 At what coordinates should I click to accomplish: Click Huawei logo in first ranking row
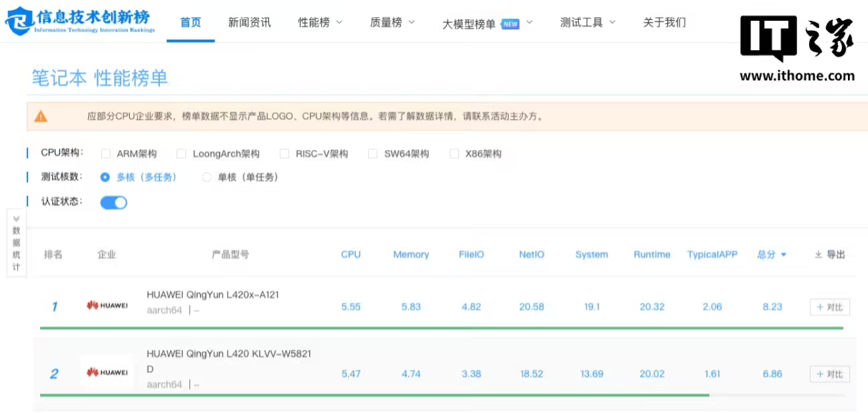point(107,306)
